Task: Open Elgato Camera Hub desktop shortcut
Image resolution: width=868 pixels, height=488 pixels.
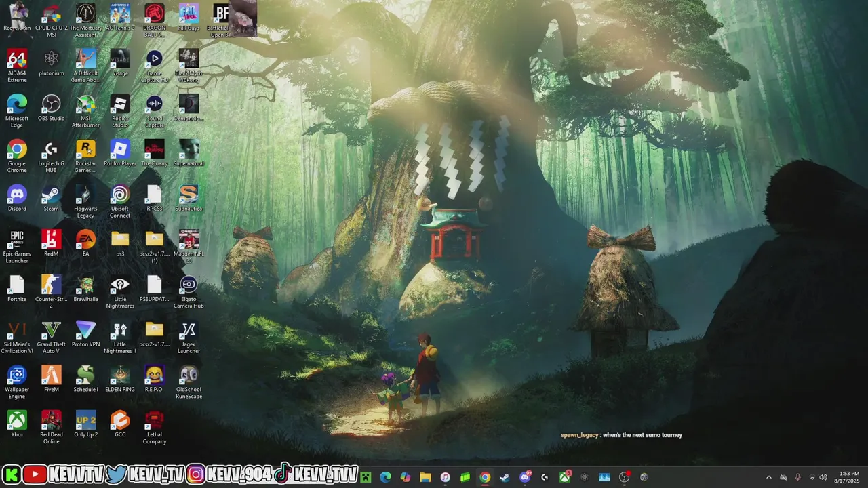Action: [x=189, y=292]
